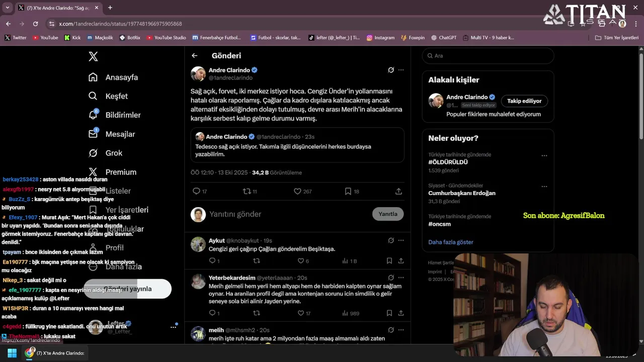View analytics on Aykut's comment
The image size is (644, 362).
coord(349,261)
